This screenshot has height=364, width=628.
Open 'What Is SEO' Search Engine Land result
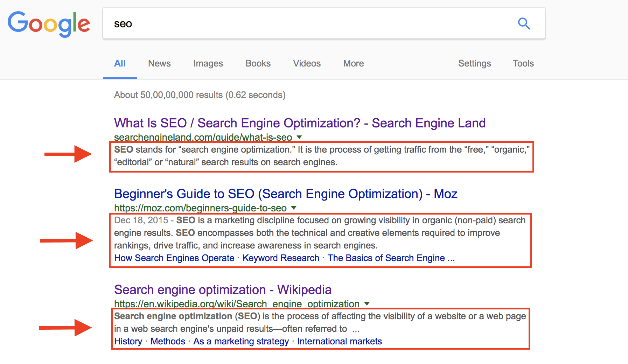pos(300,123)
